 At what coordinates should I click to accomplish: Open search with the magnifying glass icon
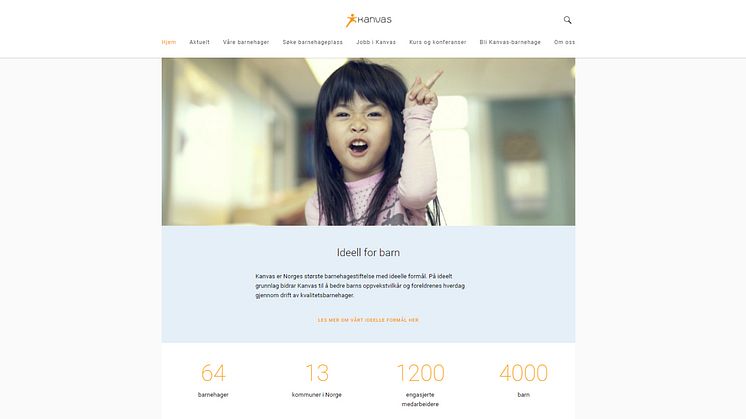[x=568, y=20]
